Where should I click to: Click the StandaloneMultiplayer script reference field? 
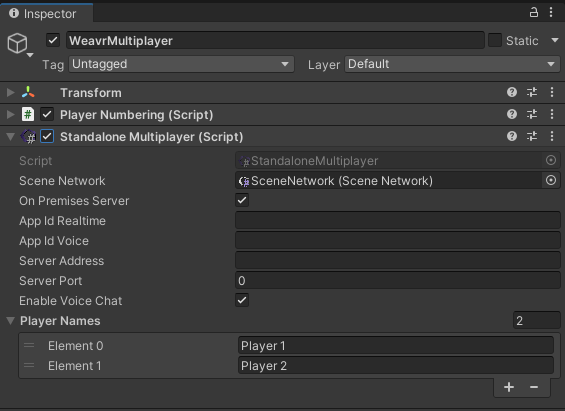point(388,161)
